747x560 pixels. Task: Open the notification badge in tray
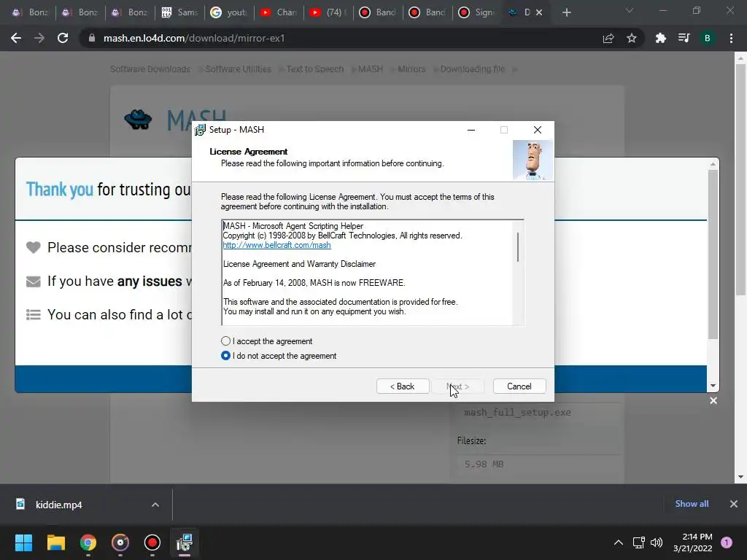(727, 542)
